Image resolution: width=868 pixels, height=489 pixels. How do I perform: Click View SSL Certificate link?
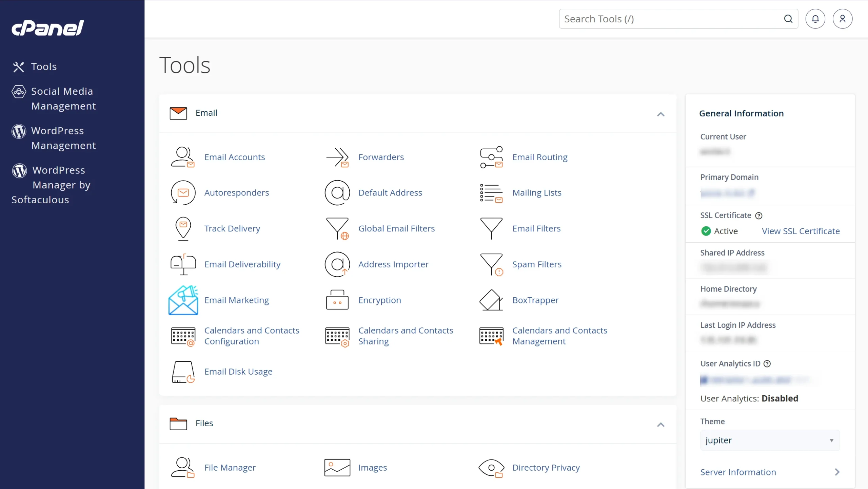[x=801, y=231]
